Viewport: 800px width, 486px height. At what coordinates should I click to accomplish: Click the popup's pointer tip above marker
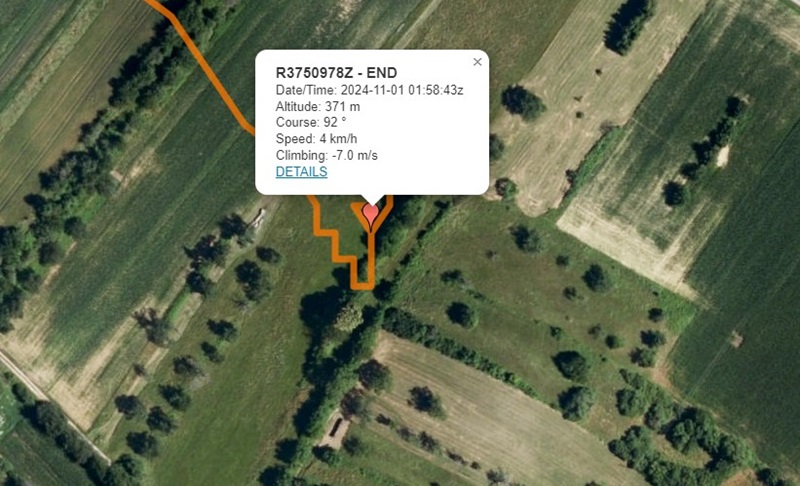pos(372,200)
